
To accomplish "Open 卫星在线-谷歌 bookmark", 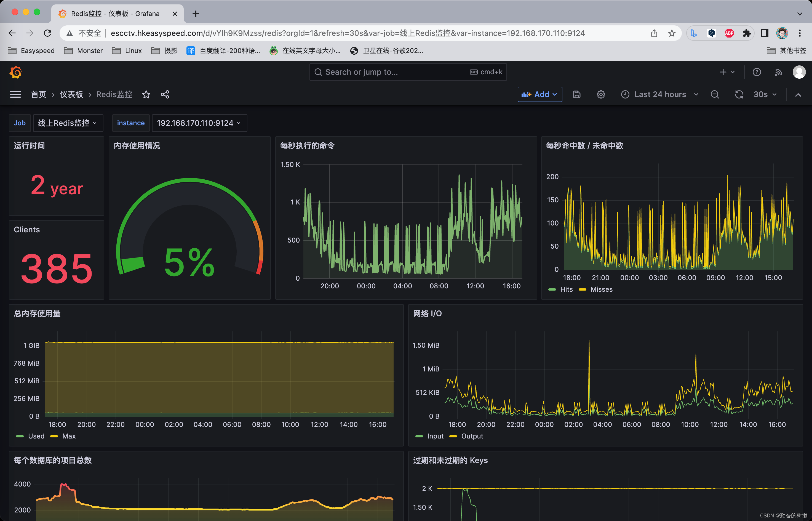I will click(386, 51).
